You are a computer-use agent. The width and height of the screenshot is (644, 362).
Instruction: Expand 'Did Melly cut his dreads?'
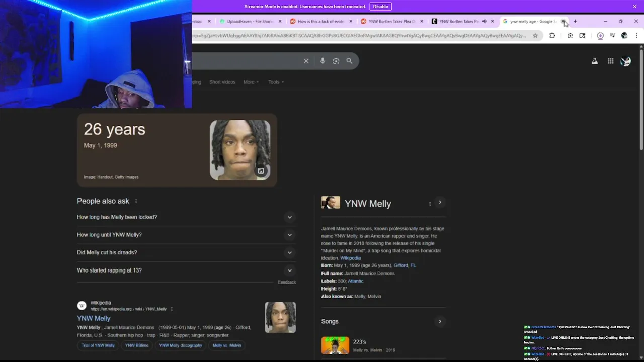pos(186,252)
